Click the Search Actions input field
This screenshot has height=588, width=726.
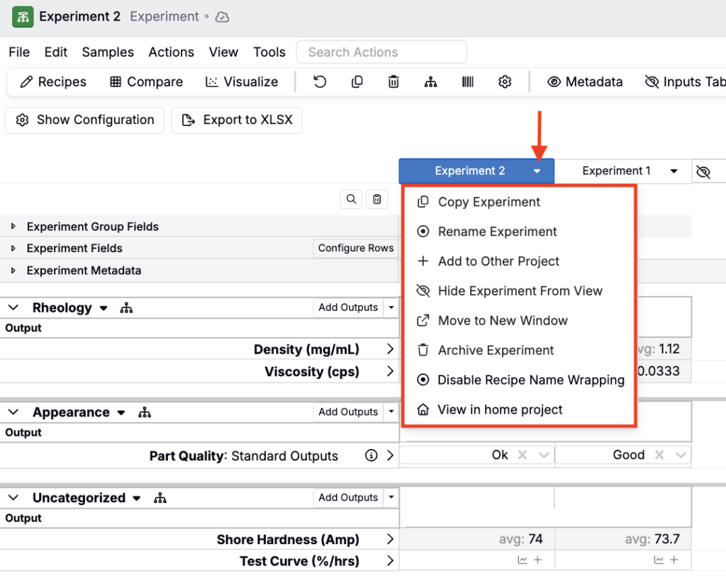click(381, 52)
